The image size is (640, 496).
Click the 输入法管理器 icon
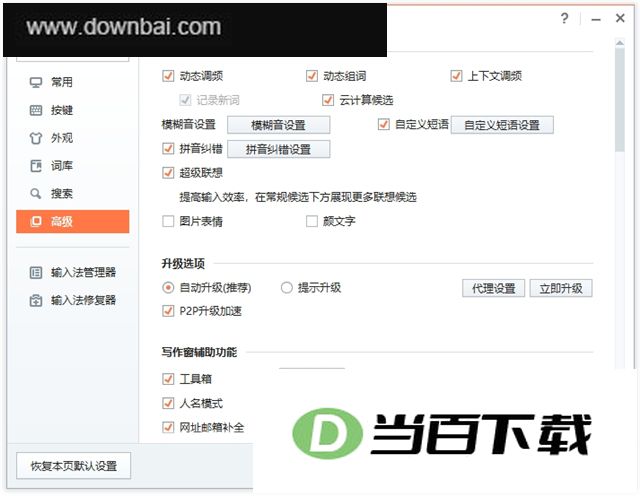[36, 272]
